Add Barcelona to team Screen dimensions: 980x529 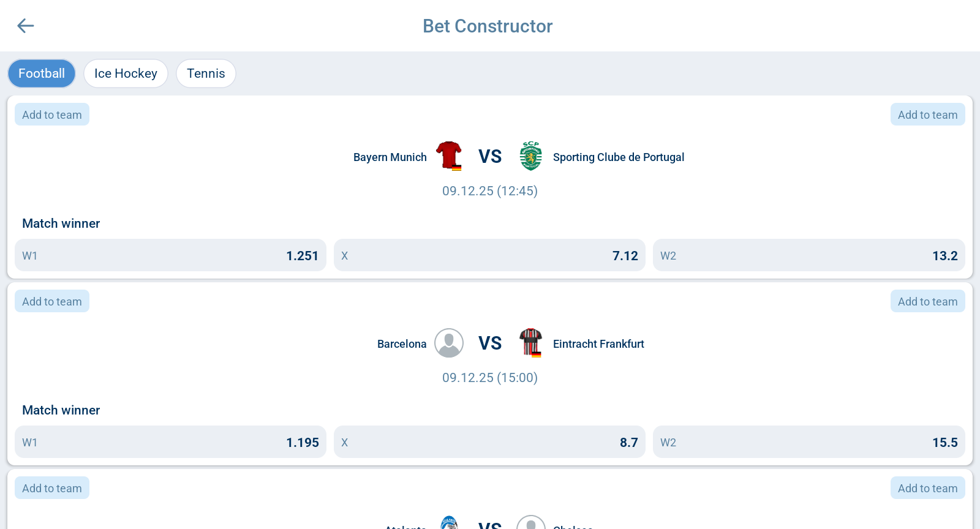point(52,301)
